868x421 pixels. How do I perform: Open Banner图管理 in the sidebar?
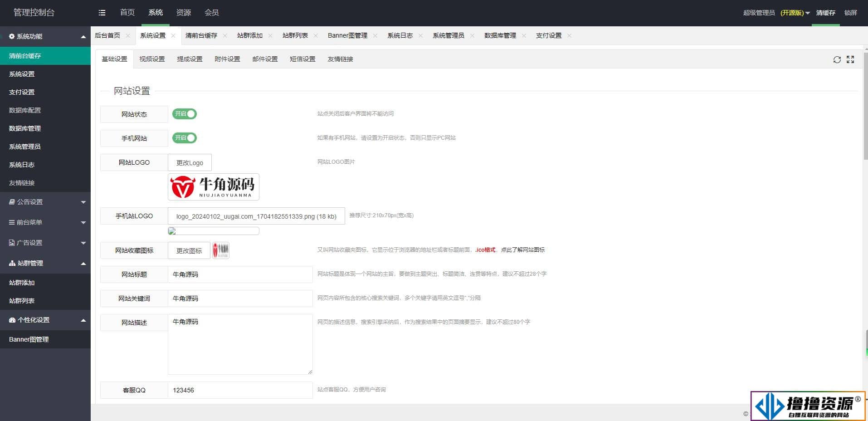45,339
